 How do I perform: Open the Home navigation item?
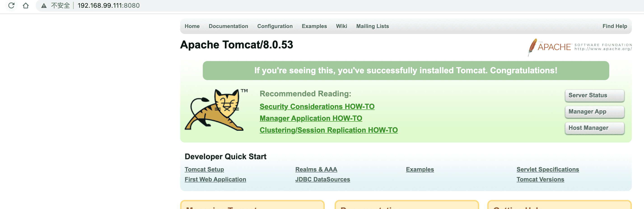pos(192,26)
